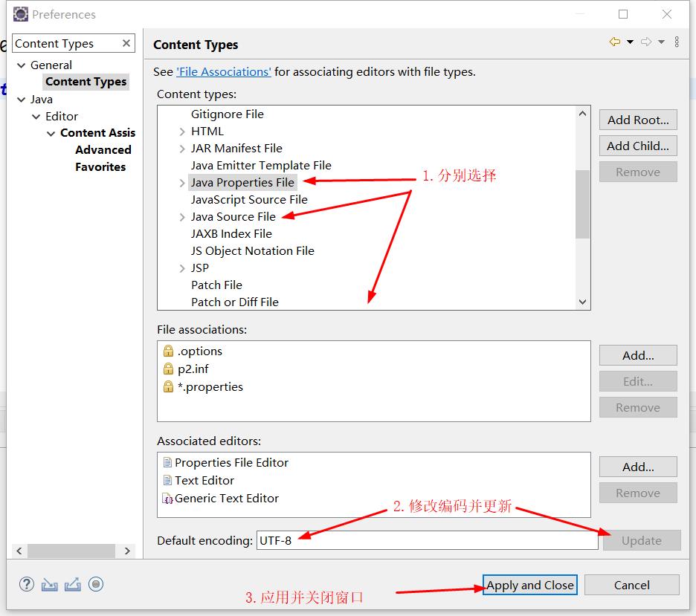This screenshot has height=616, width=696.
Task: Click the content types scrollbar thumb
Action: [x=582, y=204]
